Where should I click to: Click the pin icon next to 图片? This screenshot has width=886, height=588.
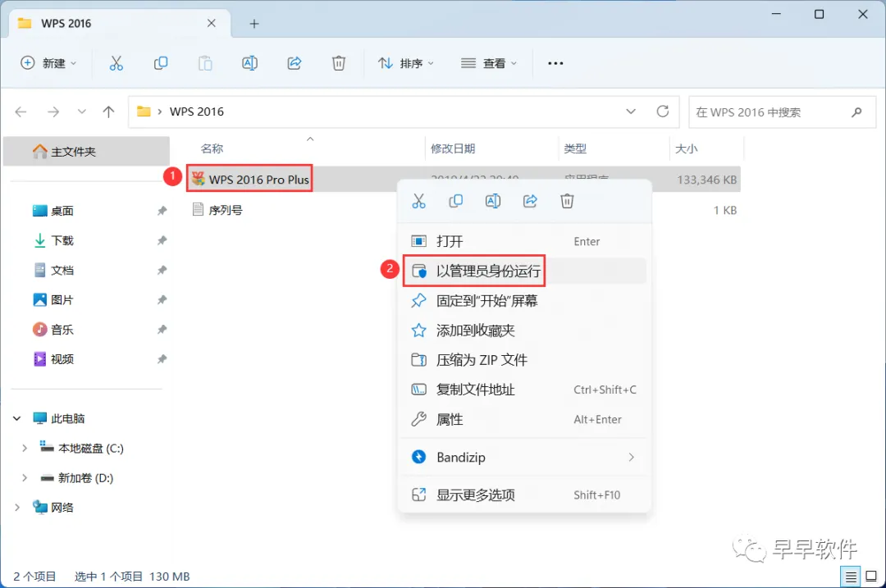coord(162,300)
